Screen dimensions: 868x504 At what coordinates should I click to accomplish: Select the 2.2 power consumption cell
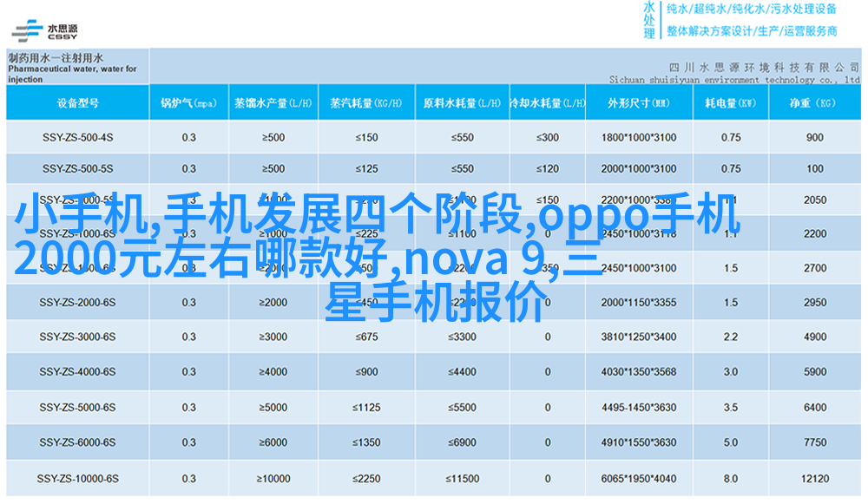coord(731,337)
